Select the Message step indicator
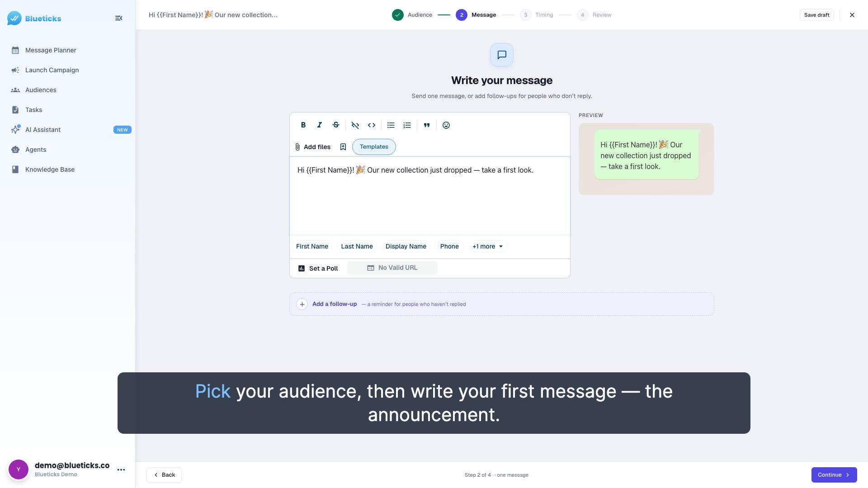868x488 pixels. pos(476,15)
